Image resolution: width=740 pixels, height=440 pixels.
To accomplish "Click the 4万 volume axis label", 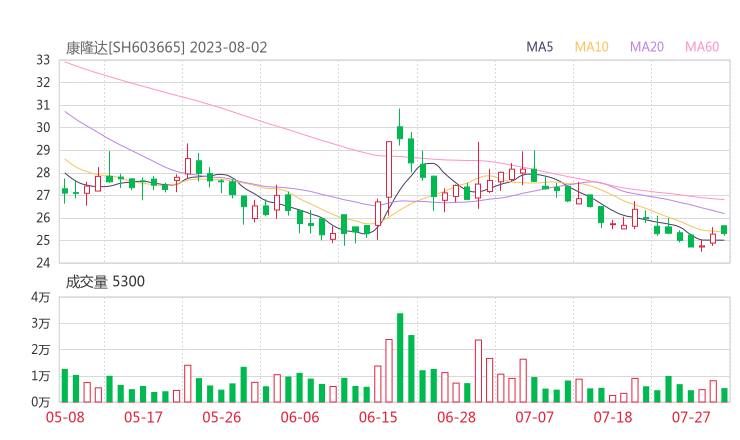I will pos(41,298).
